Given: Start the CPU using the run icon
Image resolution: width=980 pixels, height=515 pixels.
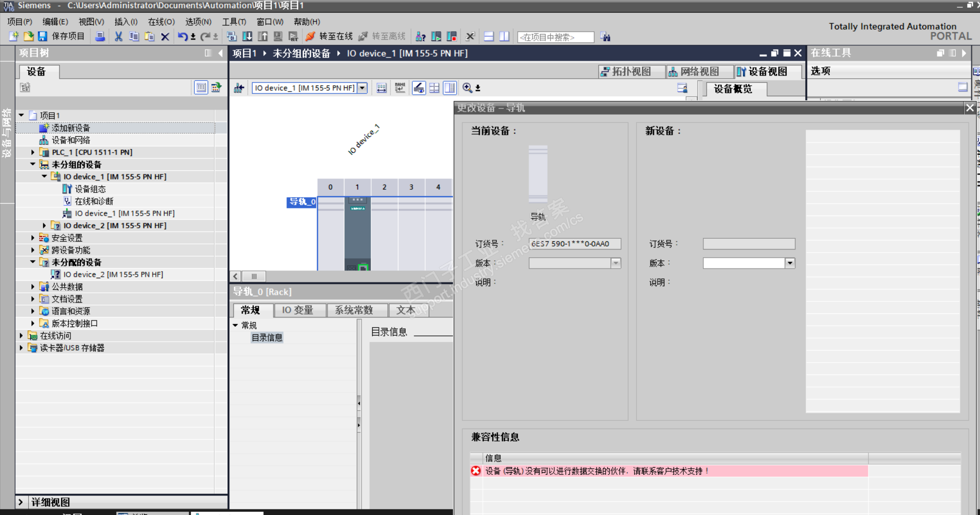Looking at the screenshot, I should (436, 37).
